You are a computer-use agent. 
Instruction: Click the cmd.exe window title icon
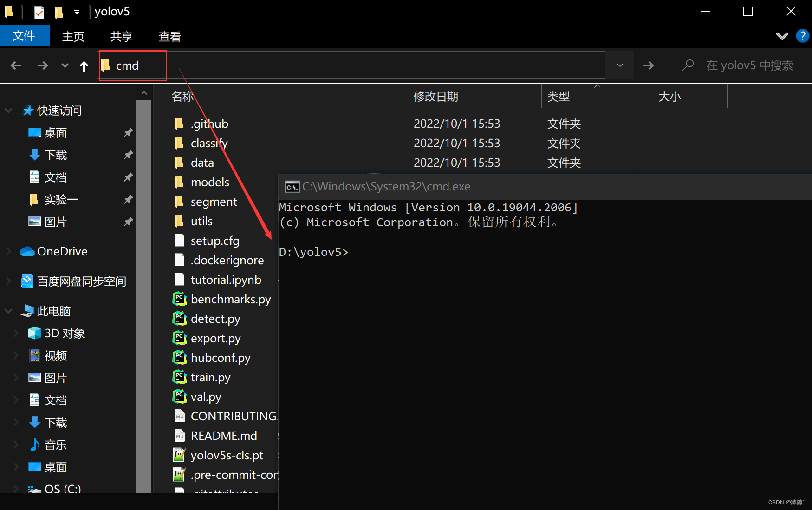pyautogui.click(x=292, y=187)
